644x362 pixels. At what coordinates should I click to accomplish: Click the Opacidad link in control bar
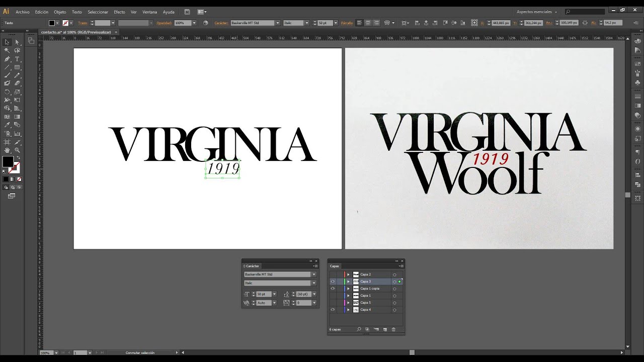click(x=164, y=23)
